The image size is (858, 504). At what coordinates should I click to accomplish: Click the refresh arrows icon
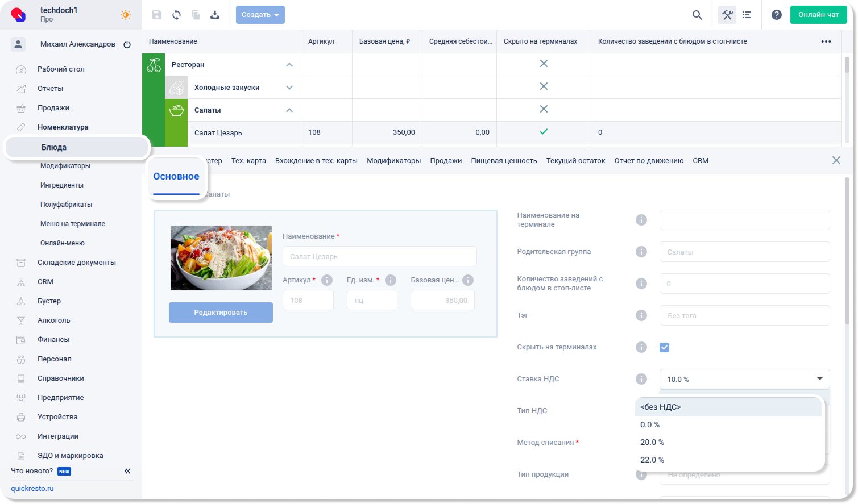pos(176,15)
